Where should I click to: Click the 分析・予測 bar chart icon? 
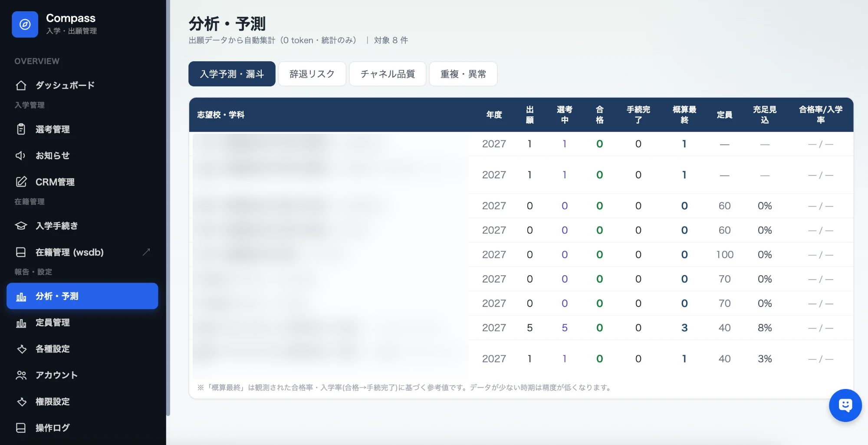(21, 297)
